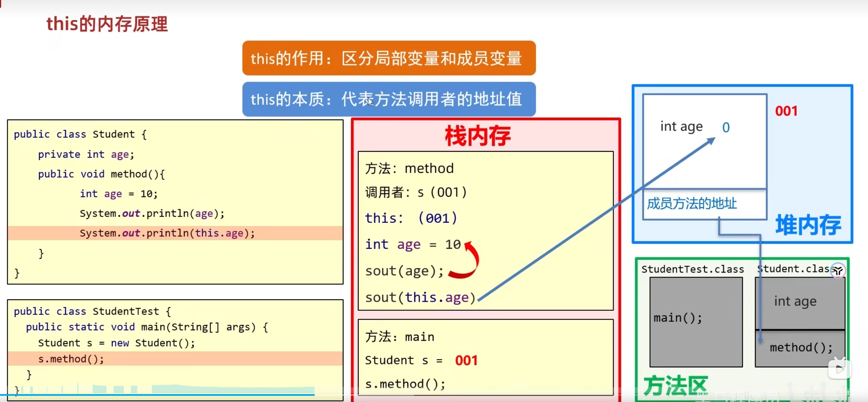This screenshot has height=402, width=868.
Task: Click the orange 'this的作用' banner
Action: point(388,58)
